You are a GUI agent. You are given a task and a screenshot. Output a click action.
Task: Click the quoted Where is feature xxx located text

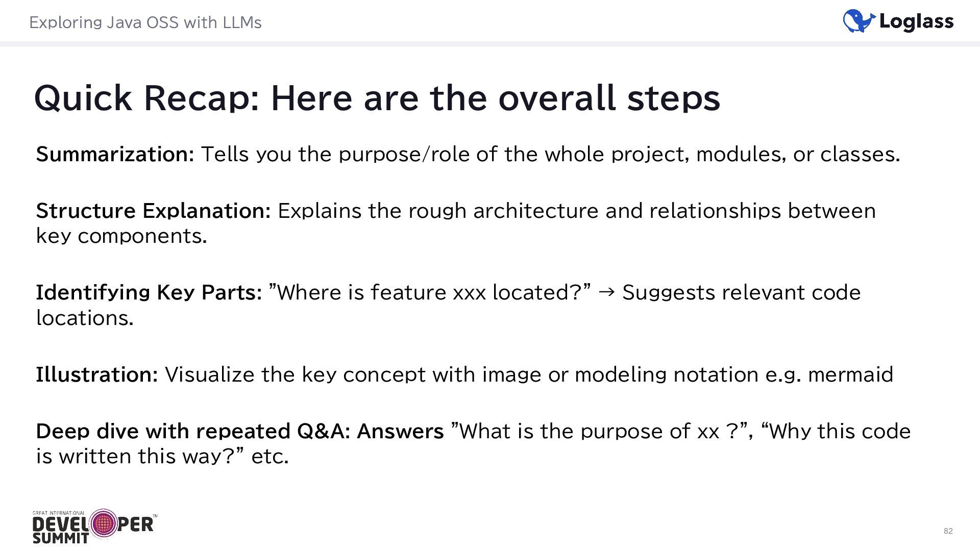pyautogui.click(x=429, y=292)
